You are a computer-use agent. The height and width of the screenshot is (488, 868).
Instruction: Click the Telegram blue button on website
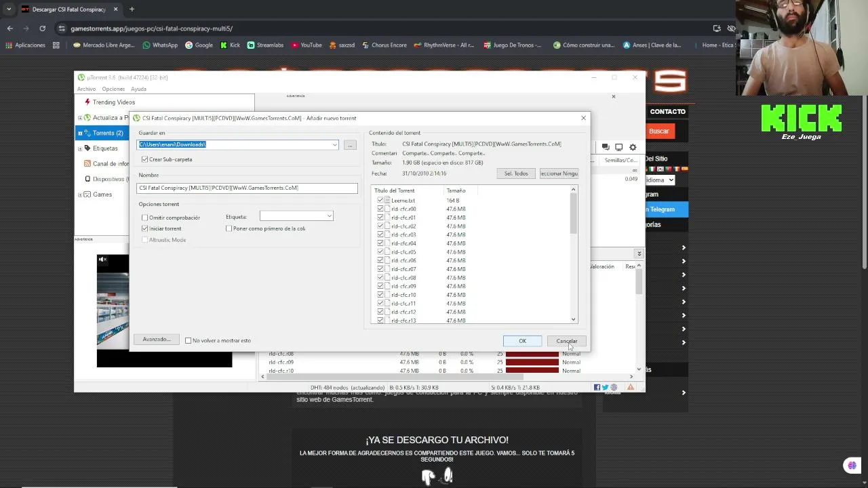click(659, 209)
